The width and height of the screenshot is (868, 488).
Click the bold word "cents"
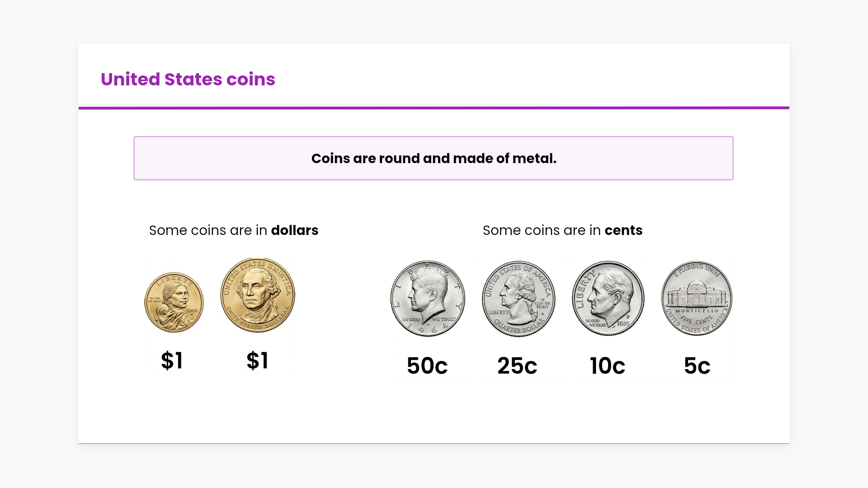pyautogui.click(x=623, y=230)
